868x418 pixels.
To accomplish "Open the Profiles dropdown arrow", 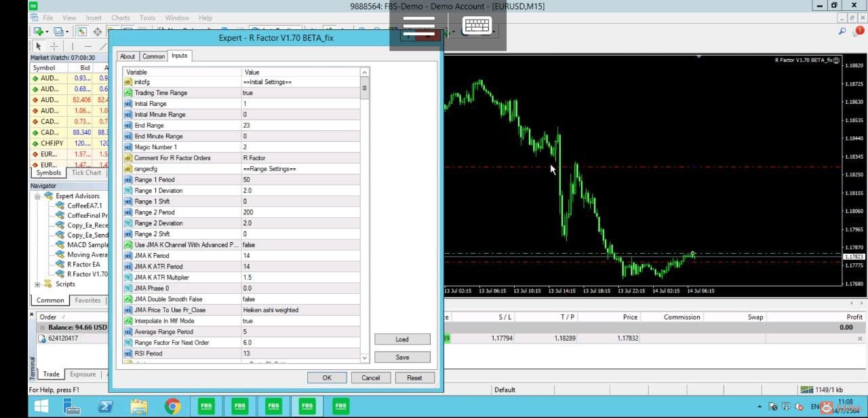I will (66, 32).
